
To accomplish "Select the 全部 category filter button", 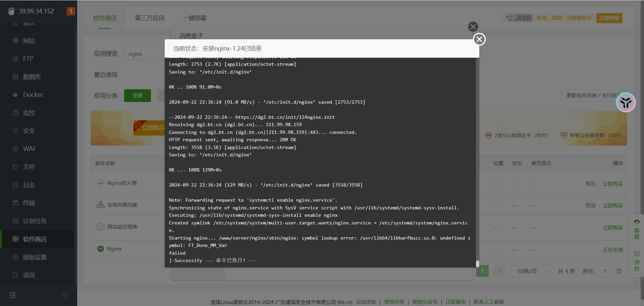I will pyautogui.click(x=138, y=96).
